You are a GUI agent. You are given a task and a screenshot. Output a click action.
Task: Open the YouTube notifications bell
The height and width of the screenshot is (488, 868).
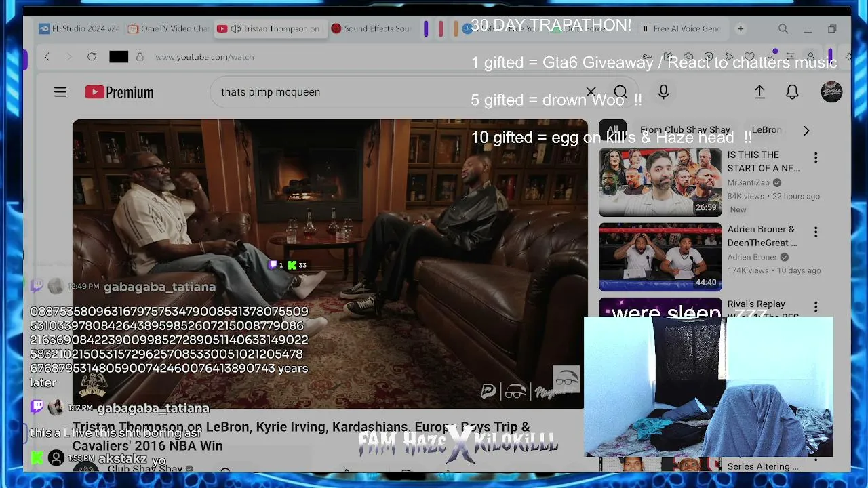[x=792, y=92]
